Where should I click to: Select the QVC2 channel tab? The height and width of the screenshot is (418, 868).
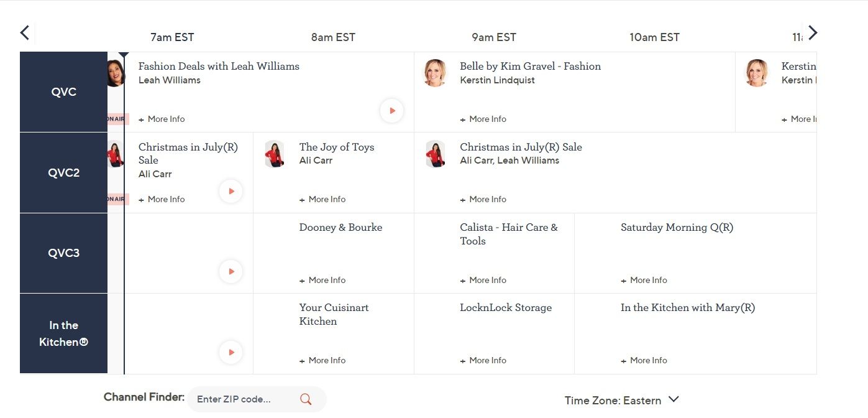click(x=63, y=172)
